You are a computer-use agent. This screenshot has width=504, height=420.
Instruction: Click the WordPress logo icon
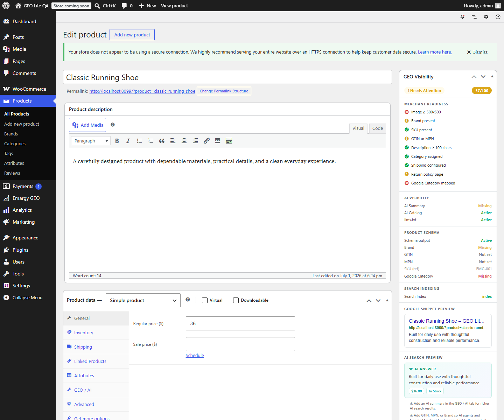[6, 6]
